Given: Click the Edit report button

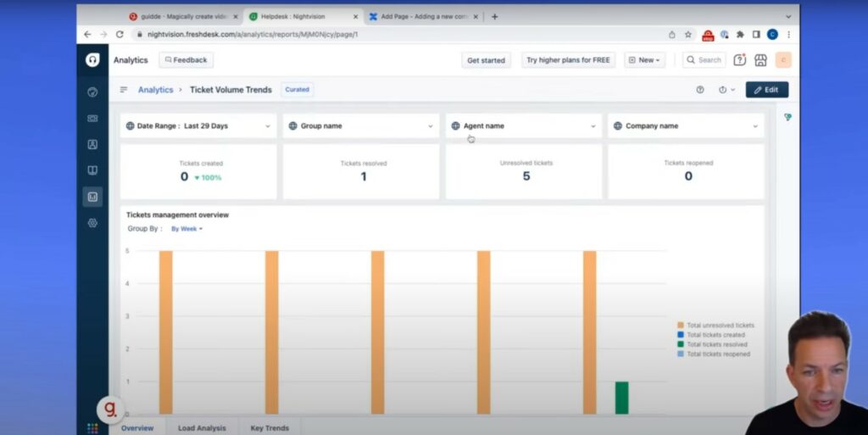Looking at the screenshot, I should [766, 90].
